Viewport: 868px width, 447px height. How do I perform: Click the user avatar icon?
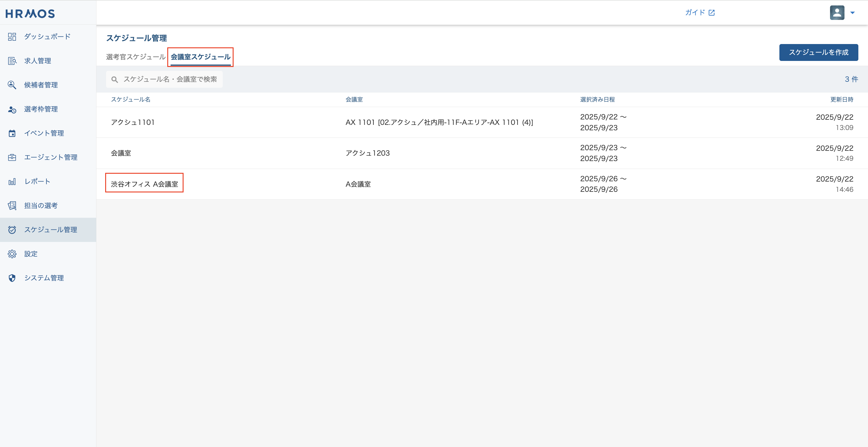[x=837, y=13]
